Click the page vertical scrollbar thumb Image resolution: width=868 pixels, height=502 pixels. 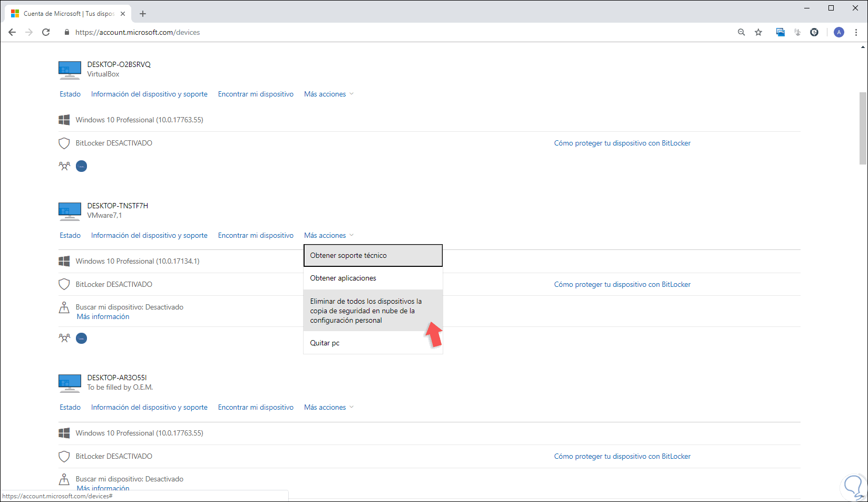863,128
